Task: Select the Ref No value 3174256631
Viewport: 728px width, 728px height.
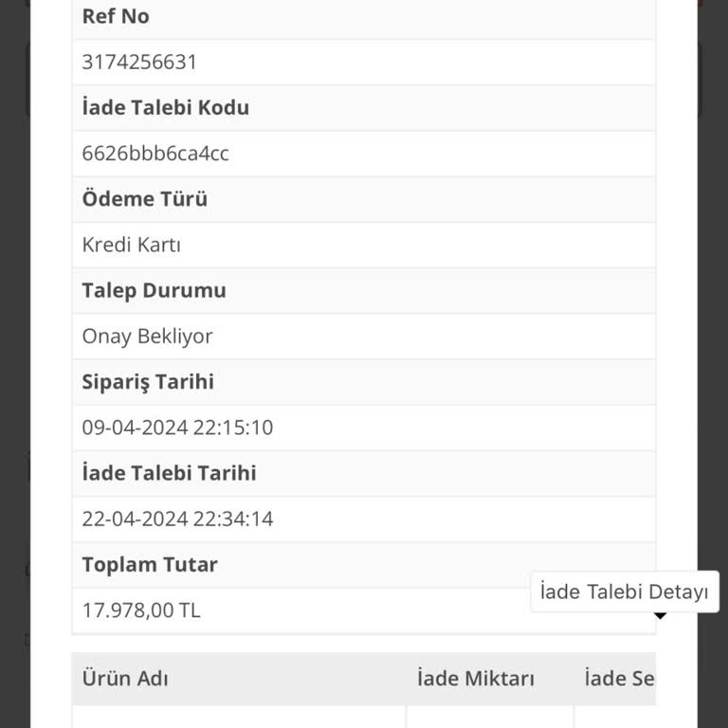Action: click(x=139, y=63)
